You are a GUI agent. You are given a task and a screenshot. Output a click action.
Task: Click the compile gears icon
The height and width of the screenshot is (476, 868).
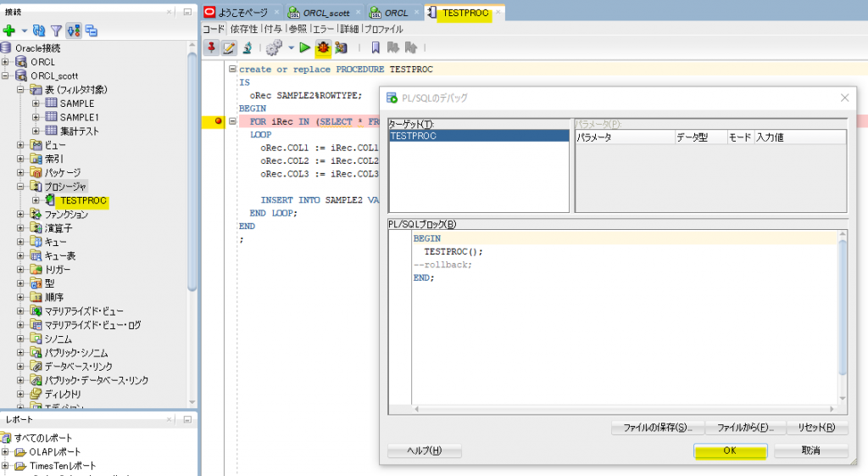tap(274, 48)
